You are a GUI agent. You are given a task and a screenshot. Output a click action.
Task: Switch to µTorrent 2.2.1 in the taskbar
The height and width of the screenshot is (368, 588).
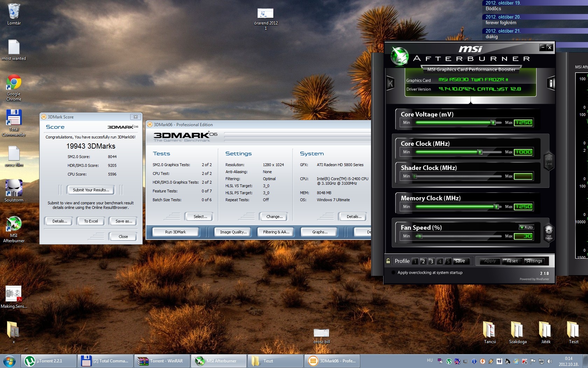click(49, 361)
